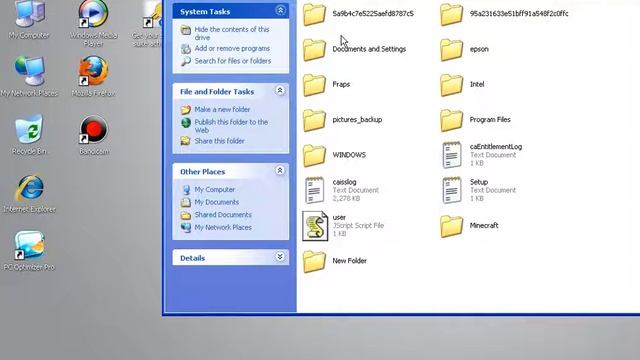Select the Program Files folder

(476, 120)
